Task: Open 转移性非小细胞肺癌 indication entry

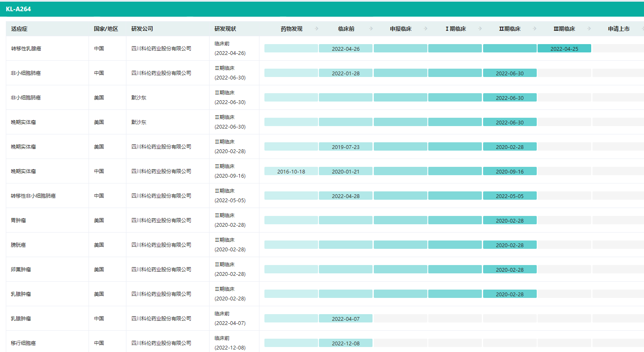Action: pos(33,196)
